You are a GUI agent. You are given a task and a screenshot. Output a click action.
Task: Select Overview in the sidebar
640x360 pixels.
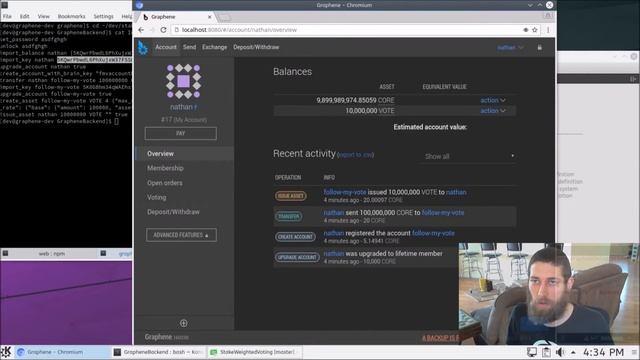point(184,154)
